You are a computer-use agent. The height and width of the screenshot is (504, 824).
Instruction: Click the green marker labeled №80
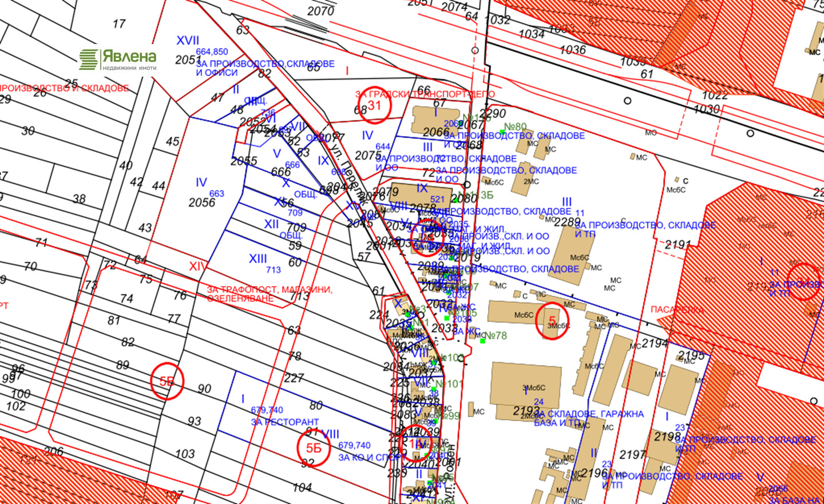(x=502, y=132)
